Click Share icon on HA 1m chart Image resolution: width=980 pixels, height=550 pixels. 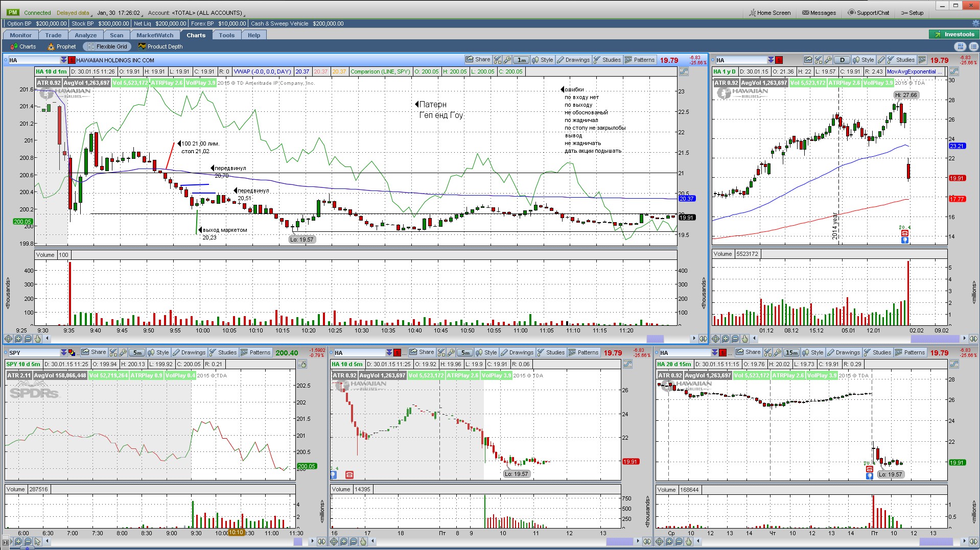pos(478,60)
